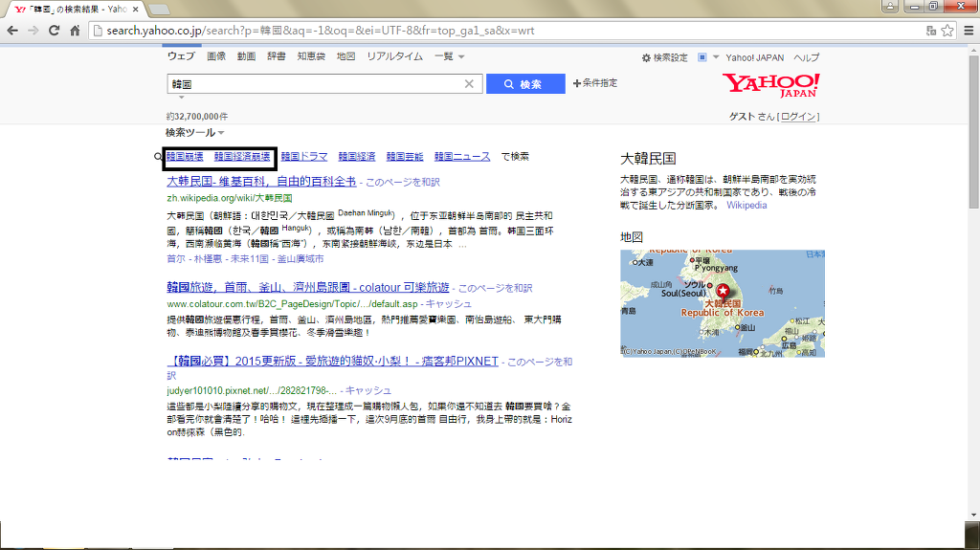Image resolution: width=980 pixels, height=550 pixels.
Task: Open the キャッシュ link for pixnet result
Action: pos(368,390)
